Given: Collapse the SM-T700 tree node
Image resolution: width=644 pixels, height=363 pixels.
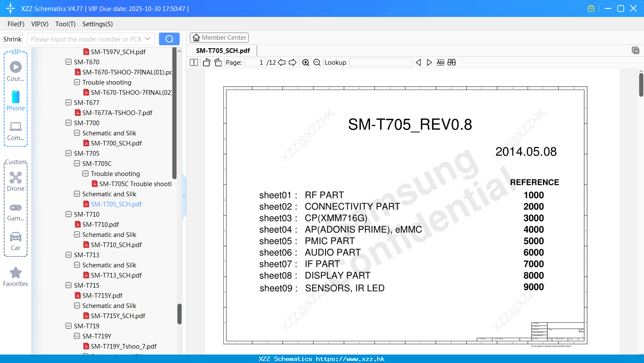Looking at the screenshot, I should (69, 123).
